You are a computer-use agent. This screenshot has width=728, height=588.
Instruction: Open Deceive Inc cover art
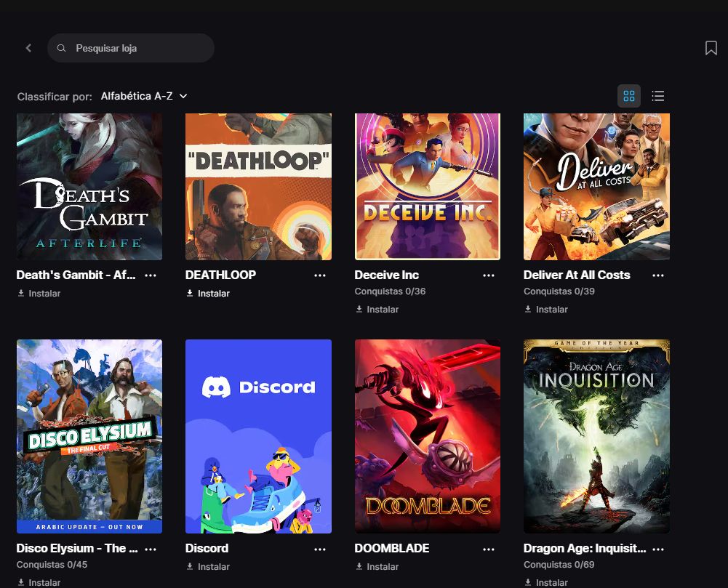click(428, 187)
